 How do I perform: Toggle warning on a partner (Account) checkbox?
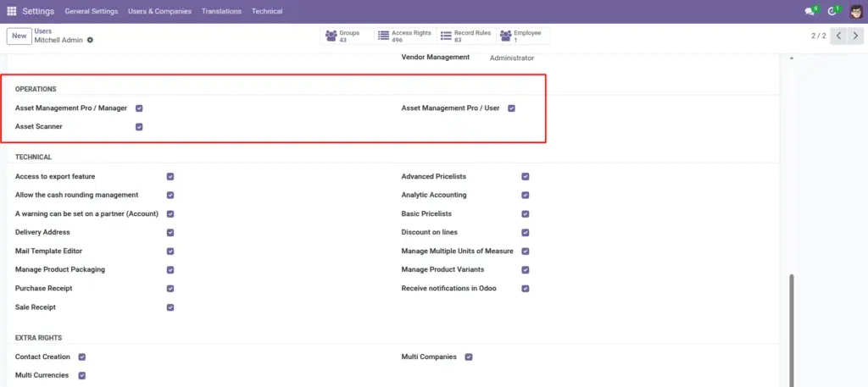click(170, 214)
